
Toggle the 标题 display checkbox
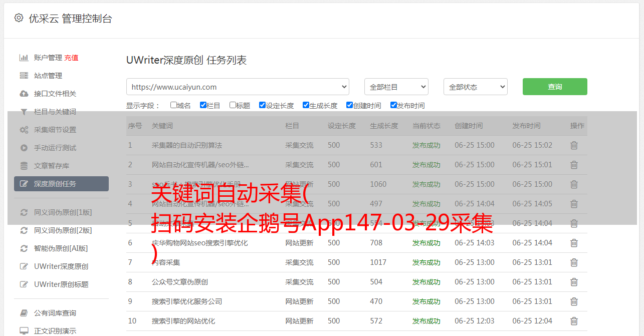pyautogui.click(x=233, y=105)
